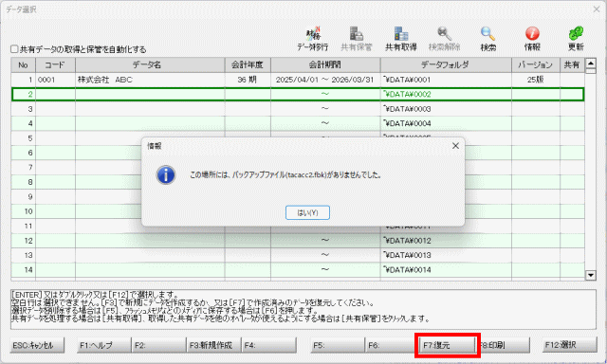This screenshot has height=364, width=607.
Task: Click the F2: function button
Action: 158,345
